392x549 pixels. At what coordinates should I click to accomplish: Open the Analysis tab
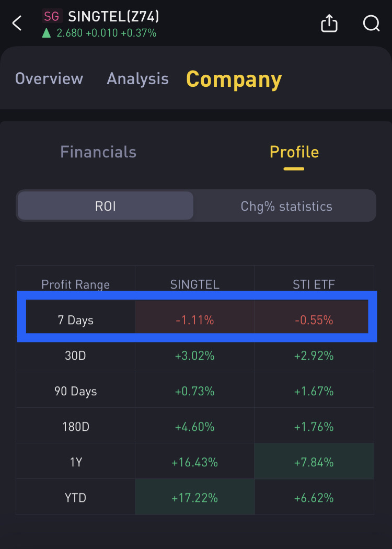pos(137,78)
